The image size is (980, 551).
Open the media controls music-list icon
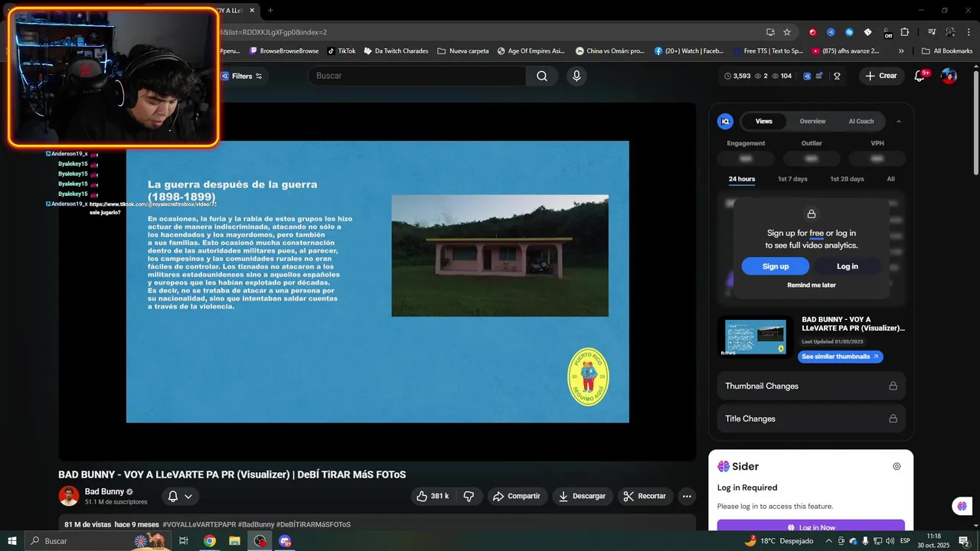pyautogui.click(x=932, y=32)
